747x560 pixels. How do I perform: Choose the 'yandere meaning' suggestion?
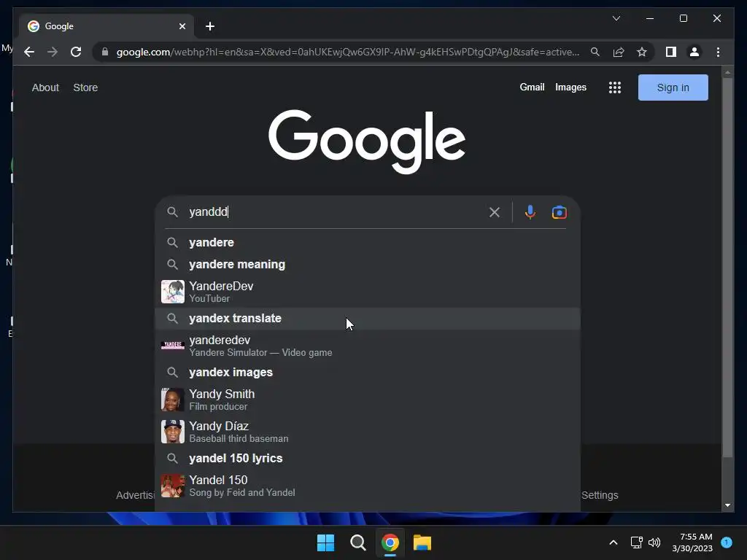point(368,264)
